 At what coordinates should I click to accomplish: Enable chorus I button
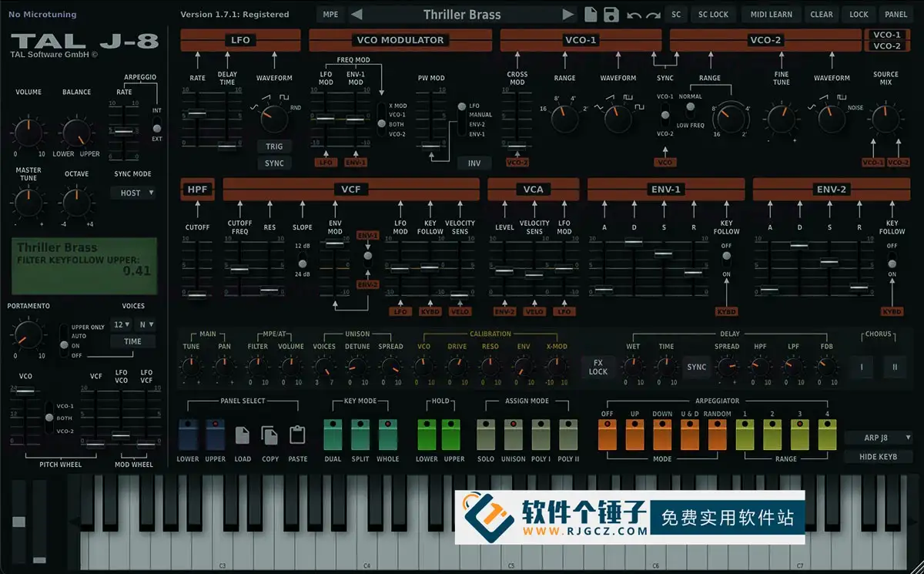click(x=861, y=367)
